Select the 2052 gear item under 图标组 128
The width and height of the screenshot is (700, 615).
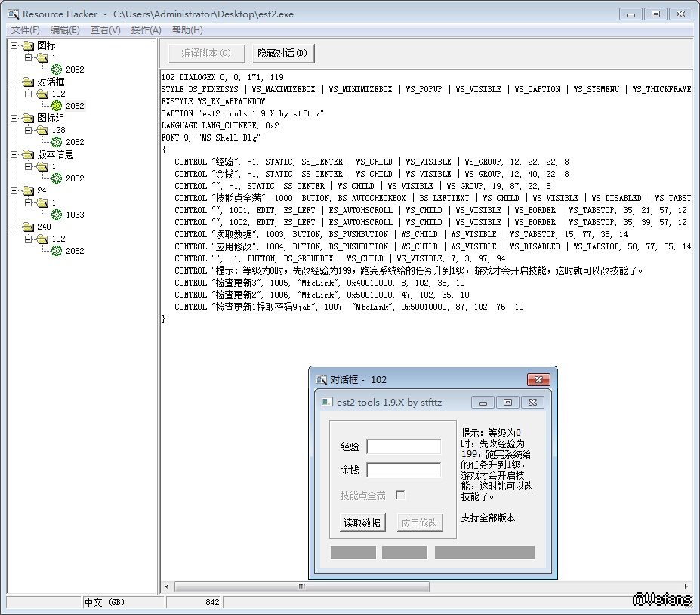[74, 142]
